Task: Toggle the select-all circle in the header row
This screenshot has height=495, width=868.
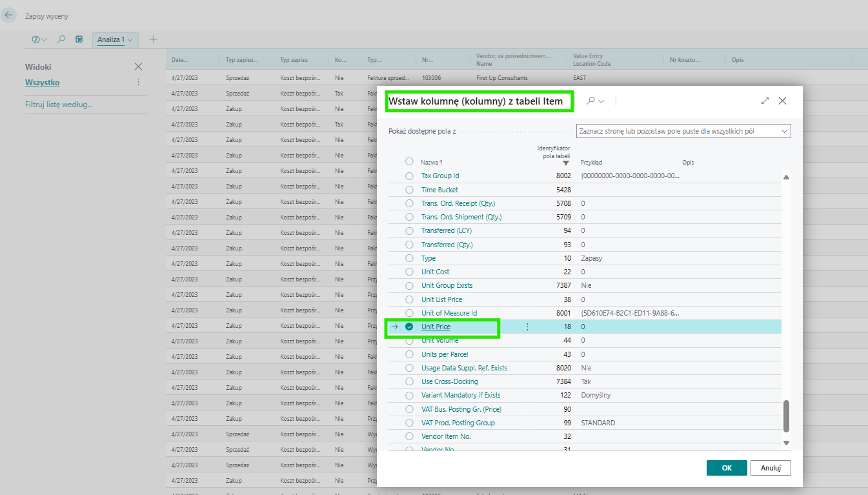Action: 409,162
